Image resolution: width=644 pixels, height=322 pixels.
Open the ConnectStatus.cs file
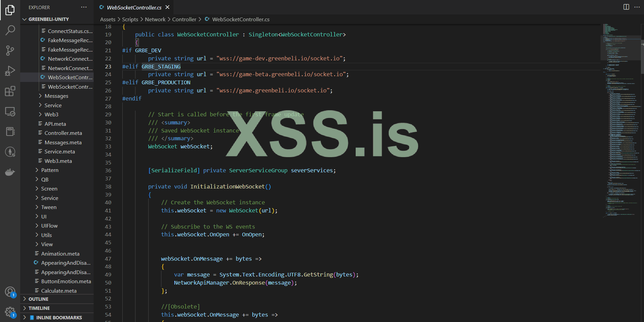tap(70, 31)
